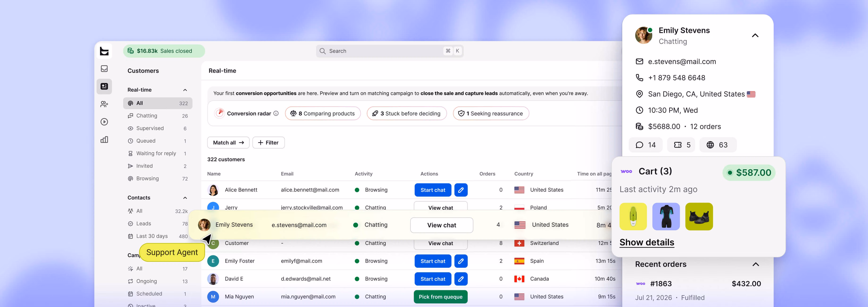Collapse the Recent orders section
The image size is (868, 307).
(756, 264)
